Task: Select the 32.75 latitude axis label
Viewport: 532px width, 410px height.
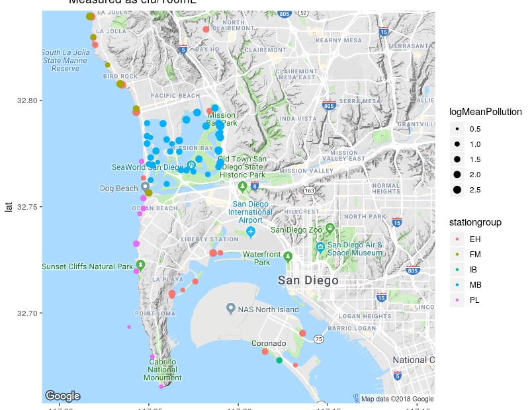Action: pyautogui.click(x=27, y=207)
